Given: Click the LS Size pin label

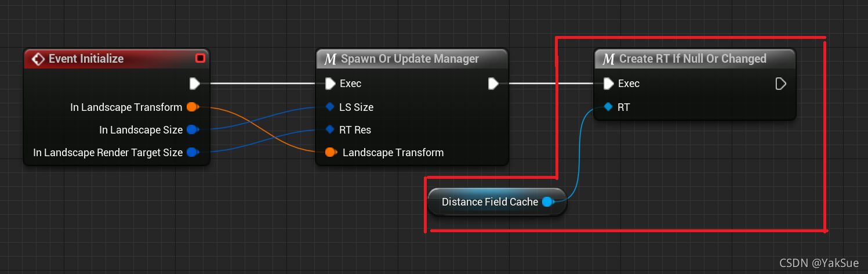Looking at the screenshot, I should coord(357,107).
